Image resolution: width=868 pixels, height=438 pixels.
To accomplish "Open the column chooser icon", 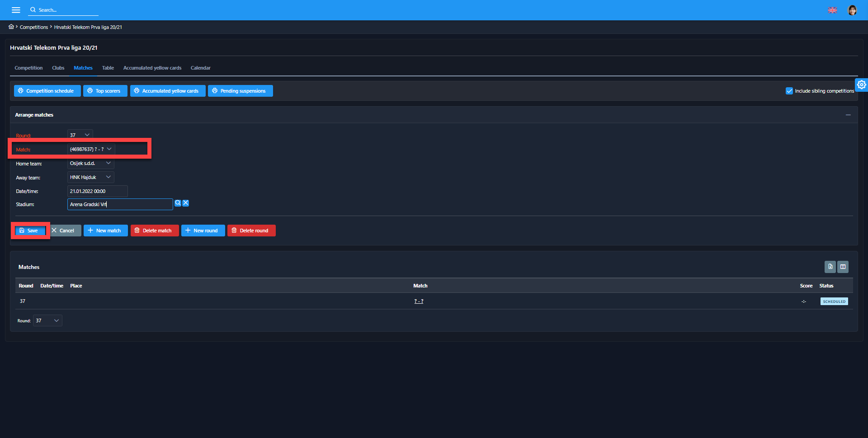I will (x=843, y=267).
